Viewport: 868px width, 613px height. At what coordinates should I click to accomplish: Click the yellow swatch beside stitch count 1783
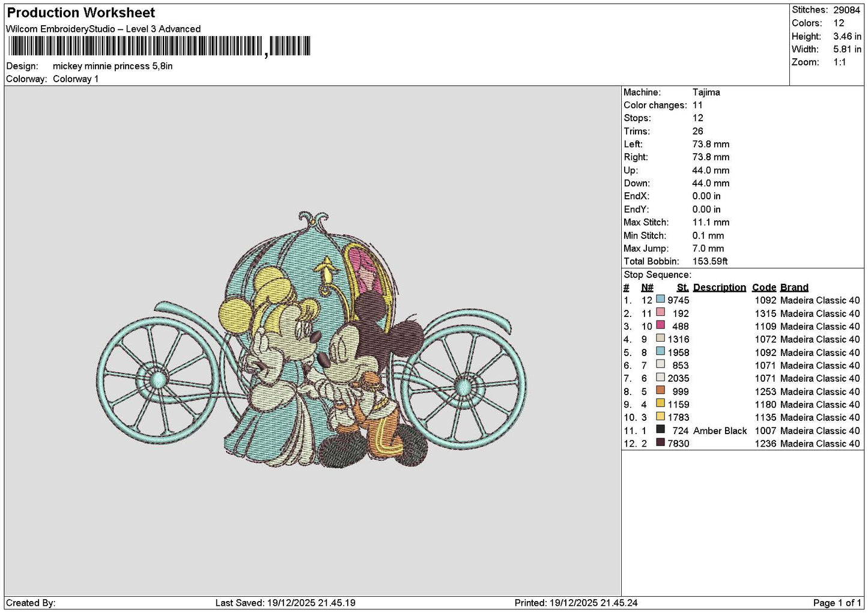(660, 416)
